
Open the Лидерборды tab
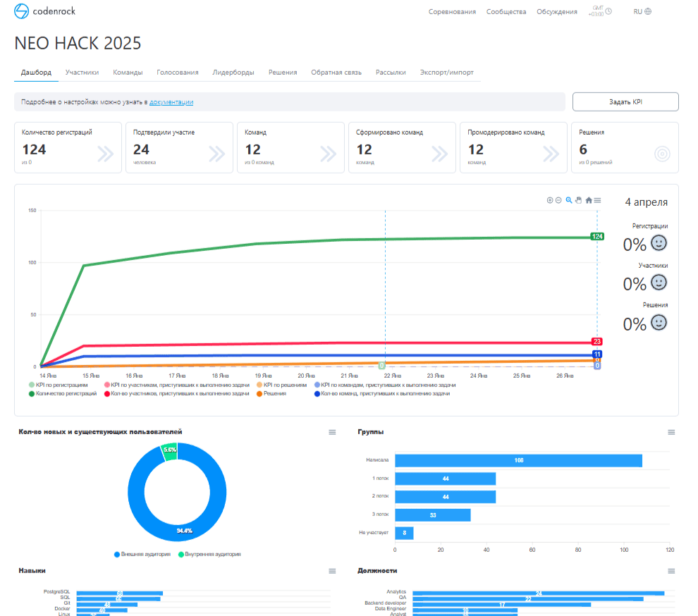pos(233,72)
